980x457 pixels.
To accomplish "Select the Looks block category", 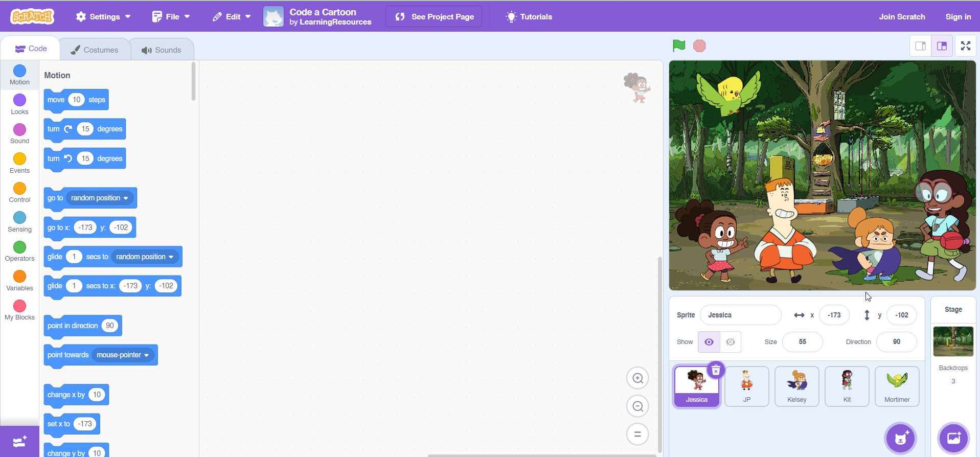I will [19, 104].
